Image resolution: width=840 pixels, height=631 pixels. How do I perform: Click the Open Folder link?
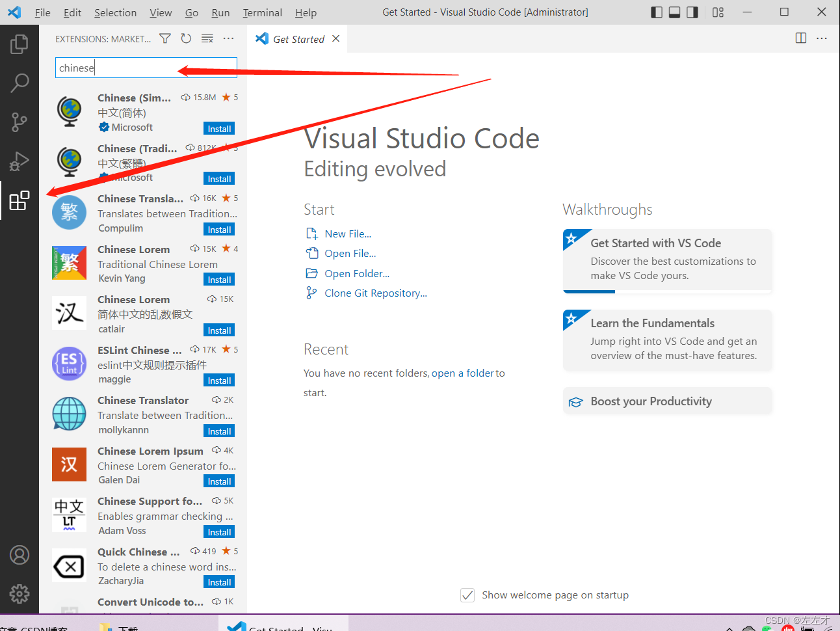[x=357, y=273]
